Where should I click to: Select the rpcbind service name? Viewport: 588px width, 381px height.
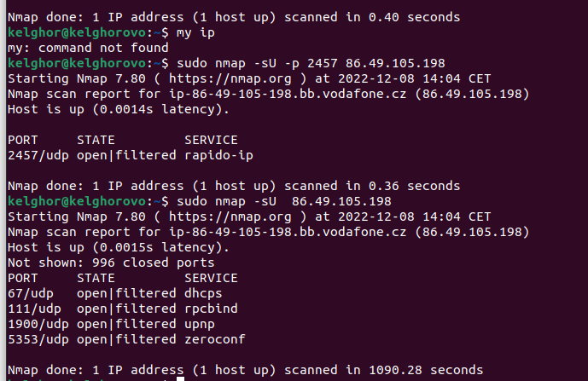[211, 309]
